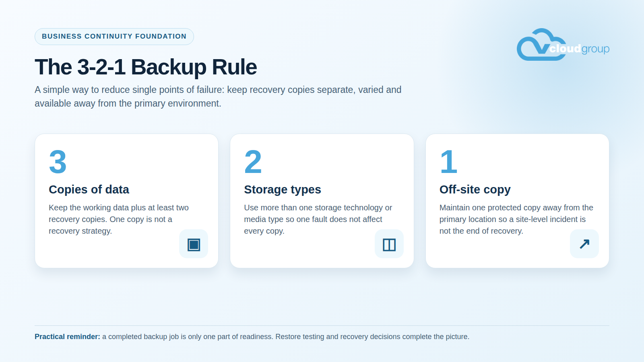
Task: Click the Practical reminder label
Action: pos(67,337)
